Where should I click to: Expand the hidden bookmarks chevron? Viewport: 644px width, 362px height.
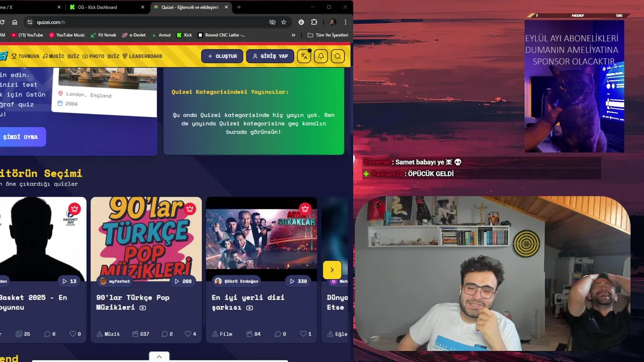(293, 35)
